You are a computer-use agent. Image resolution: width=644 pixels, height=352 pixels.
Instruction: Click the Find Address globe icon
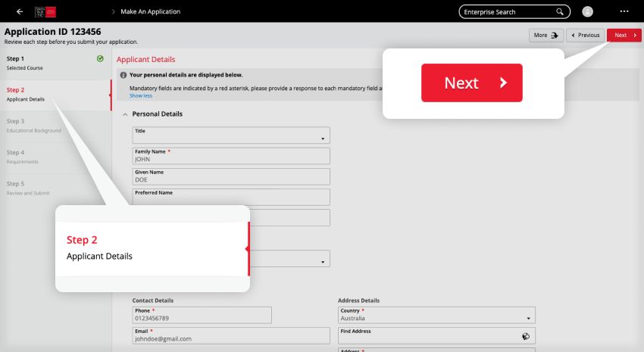point(526,335)
